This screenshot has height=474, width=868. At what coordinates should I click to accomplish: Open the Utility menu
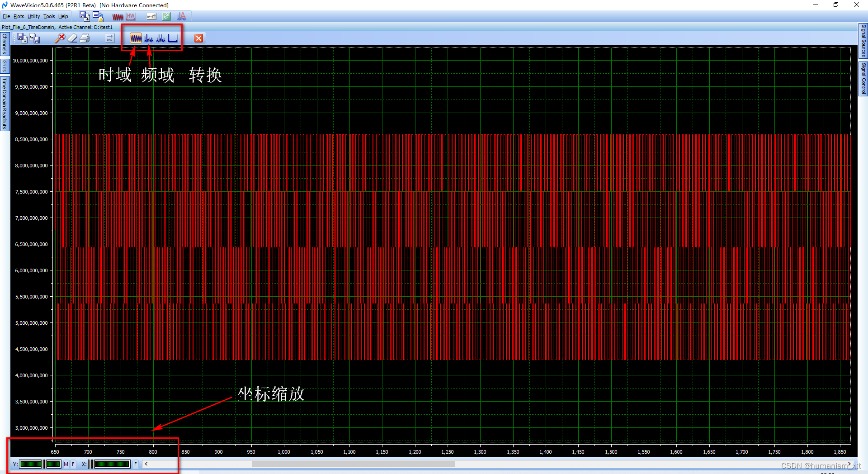[x=33, y=16]
